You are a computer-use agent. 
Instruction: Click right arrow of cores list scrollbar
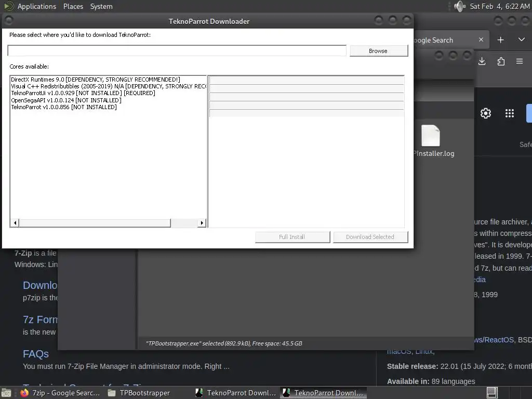(x=202, y=223)
